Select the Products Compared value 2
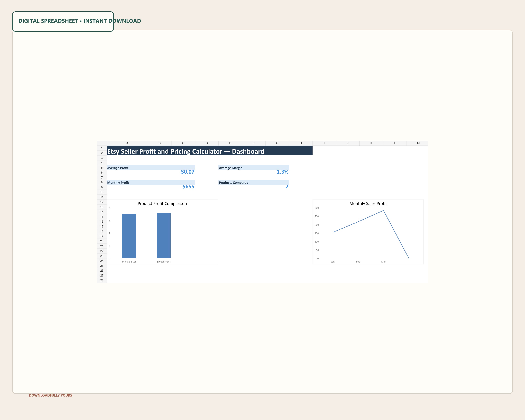The width and height of the screenshot is (525, 420). (287, 187)
